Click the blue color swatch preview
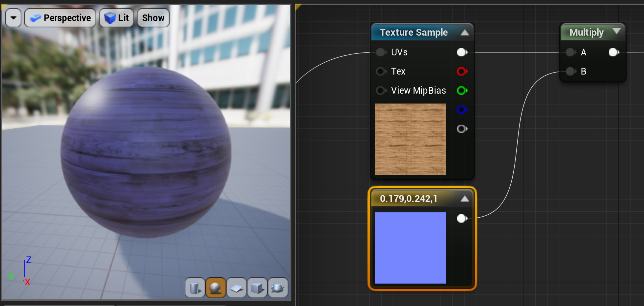This screenshot has height=306, width=644. pyautogui.click(x=410, y=248)
